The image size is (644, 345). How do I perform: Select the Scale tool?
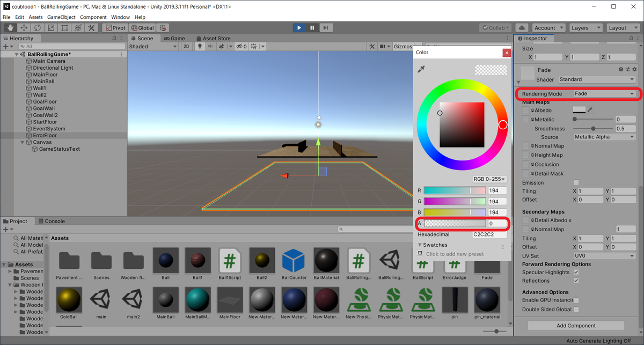(x=51, y=28)
